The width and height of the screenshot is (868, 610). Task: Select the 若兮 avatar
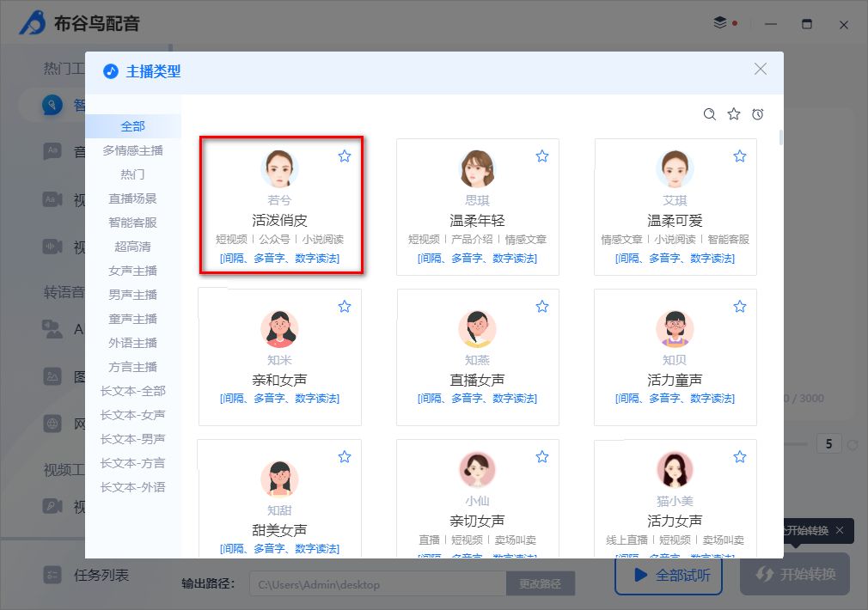tap(279, 169)
